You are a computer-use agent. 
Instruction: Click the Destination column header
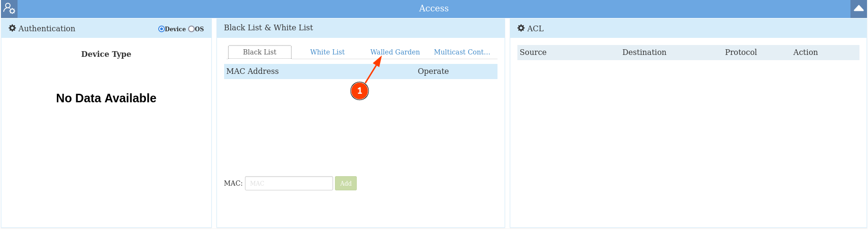644,52
